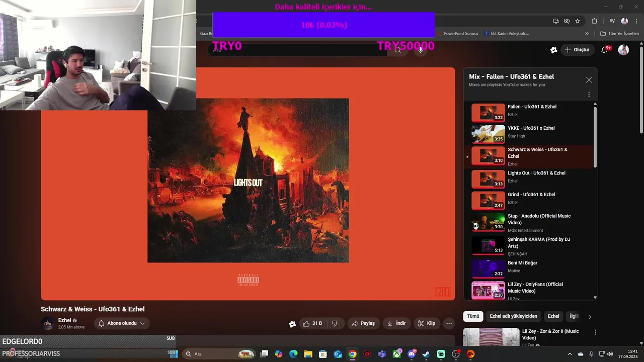The width and height of the screenshot is (644, 362).
Task: Open Discord from taskbar
Action: point(412,354)
